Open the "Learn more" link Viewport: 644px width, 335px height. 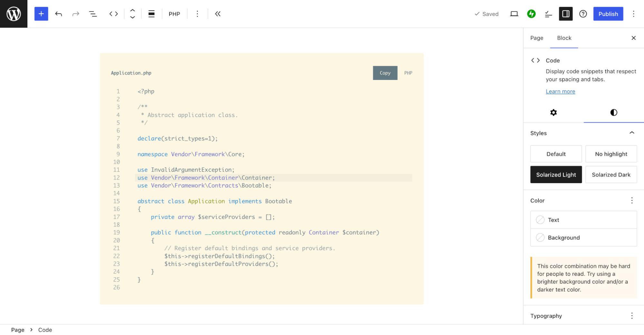click(560, 92)
